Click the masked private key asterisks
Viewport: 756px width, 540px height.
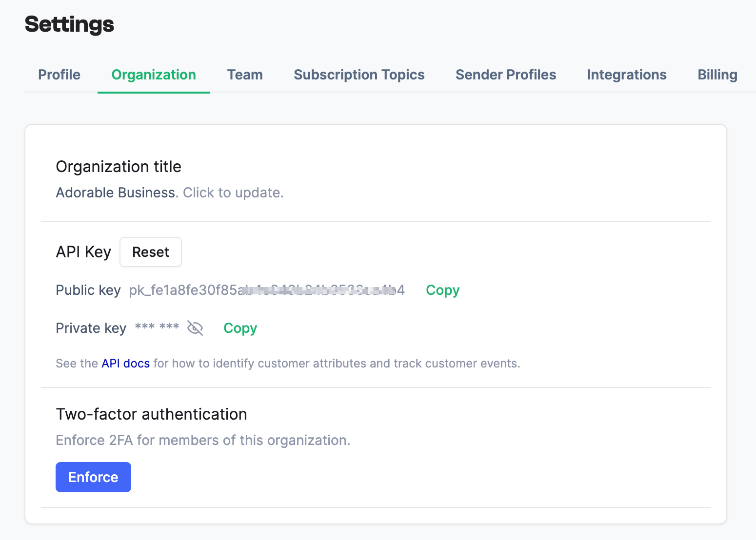coord(157,328)
